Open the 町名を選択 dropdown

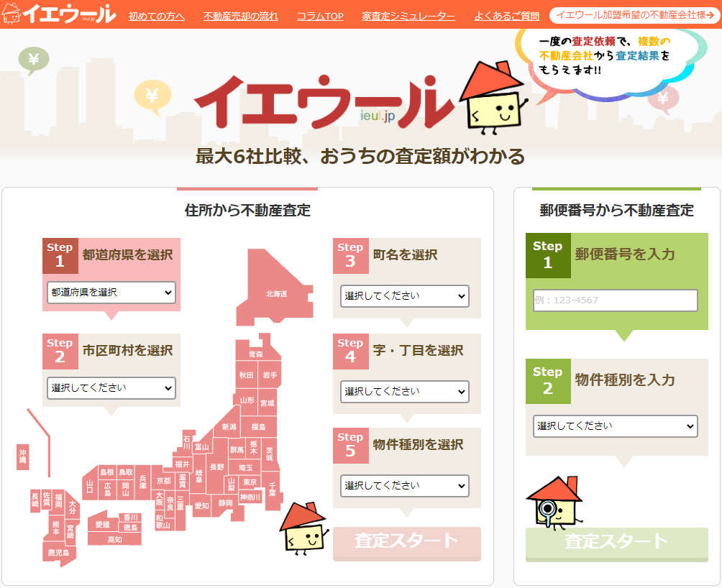coord(404,296)
